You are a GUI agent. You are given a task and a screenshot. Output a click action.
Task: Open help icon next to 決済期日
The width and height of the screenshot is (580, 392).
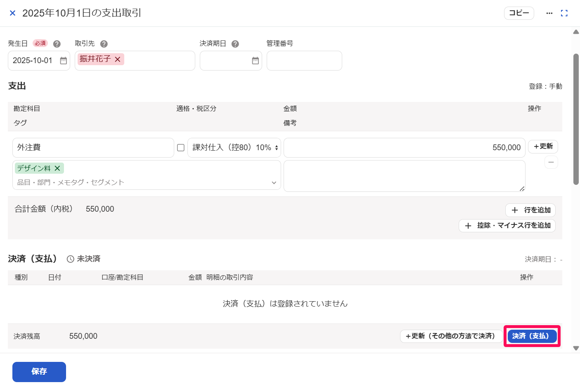click(235, 44)
